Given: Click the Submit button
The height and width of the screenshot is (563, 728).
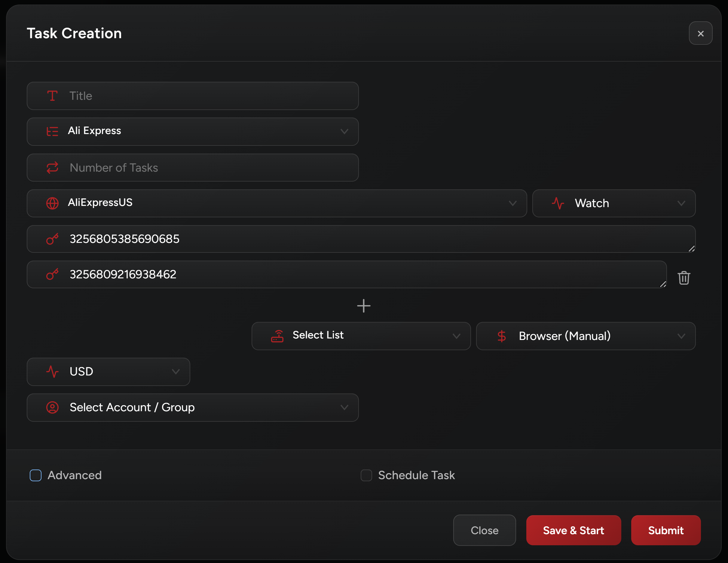Looking at the screenshot, I should (x=666, y=530).
